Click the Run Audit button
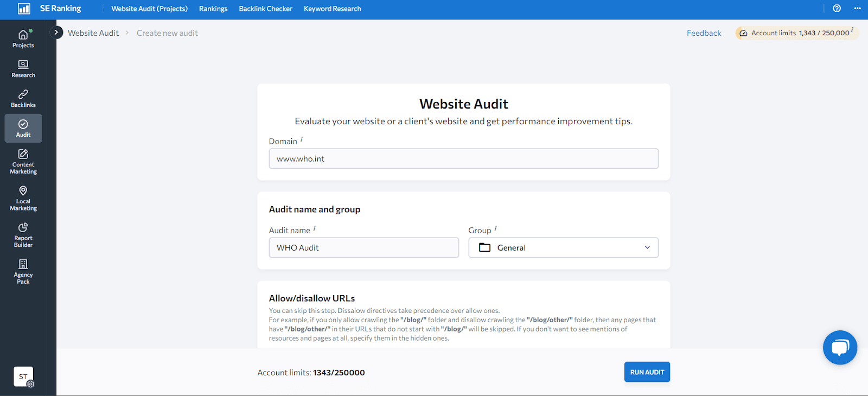868x396 pixels. point(647,372)
